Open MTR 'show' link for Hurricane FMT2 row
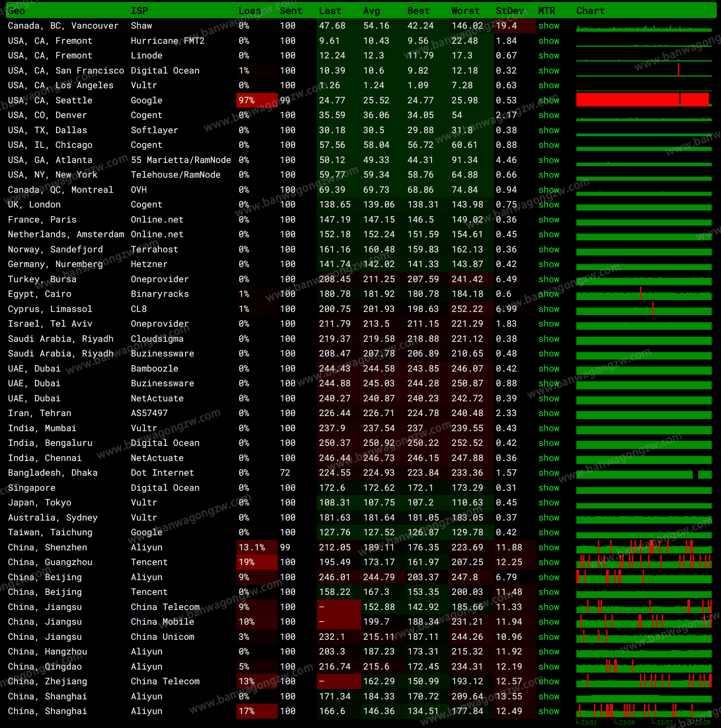 pyautogui.click(x=549, y=41)
